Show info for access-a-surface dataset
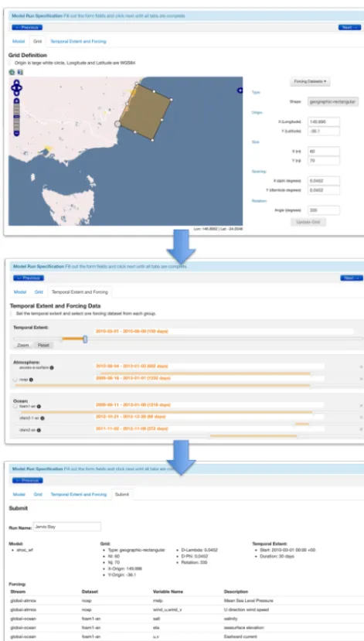 [52, 367]
